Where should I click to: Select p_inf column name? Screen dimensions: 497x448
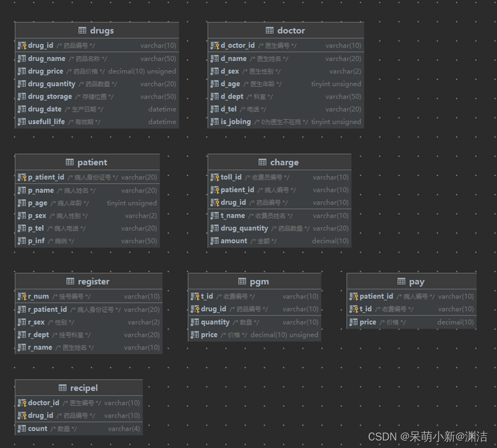[36, 241]
